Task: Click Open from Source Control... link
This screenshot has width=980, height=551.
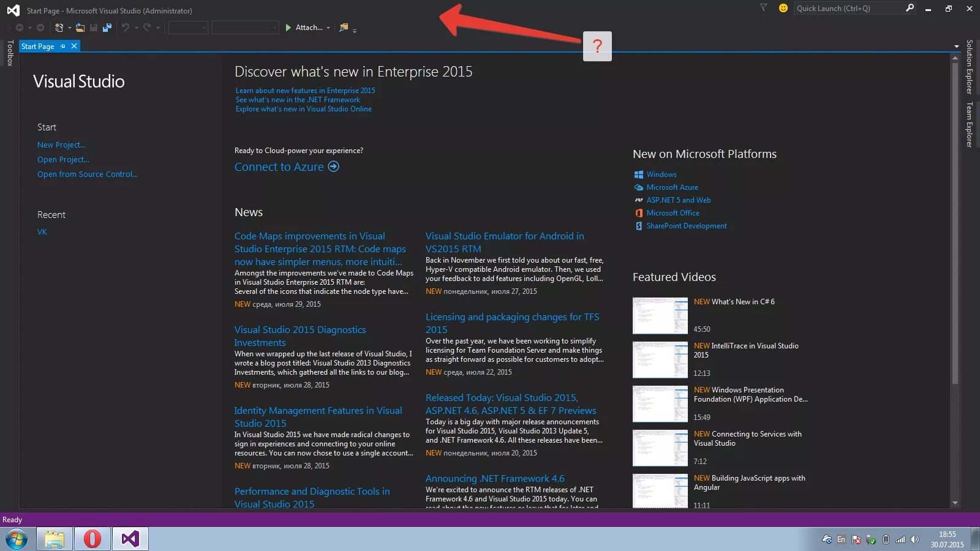Action: 87,174
